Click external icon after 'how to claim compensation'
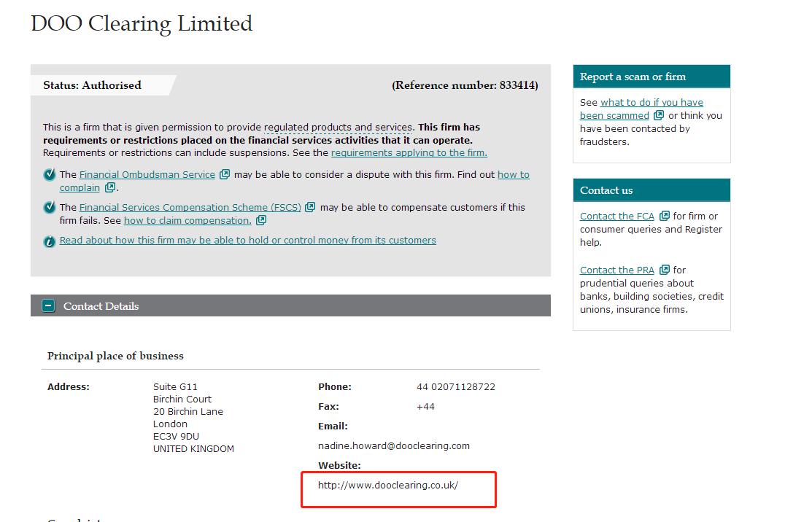This screenshot has height=522, width=812. [261, 220]
